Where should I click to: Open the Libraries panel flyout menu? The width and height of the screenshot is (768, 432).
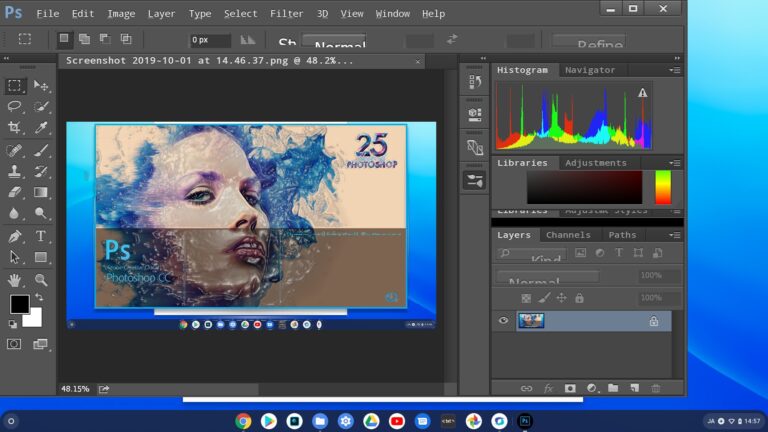(675, 163)
